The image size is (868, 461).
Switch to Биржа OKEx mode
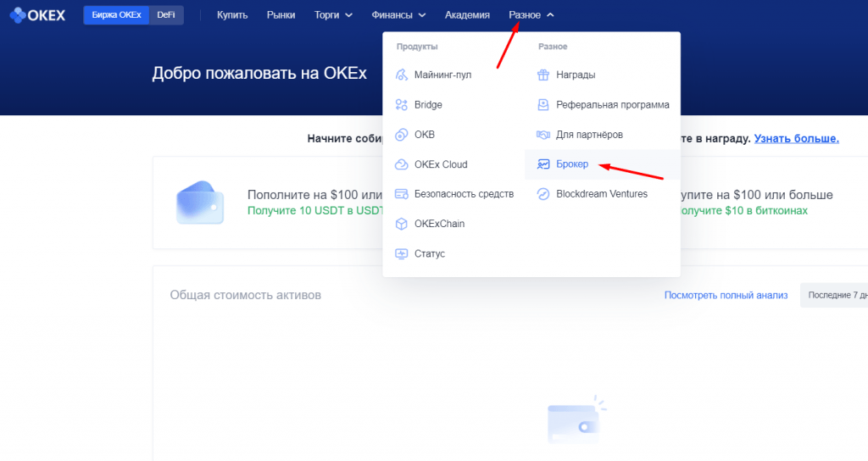click(116, 15)
